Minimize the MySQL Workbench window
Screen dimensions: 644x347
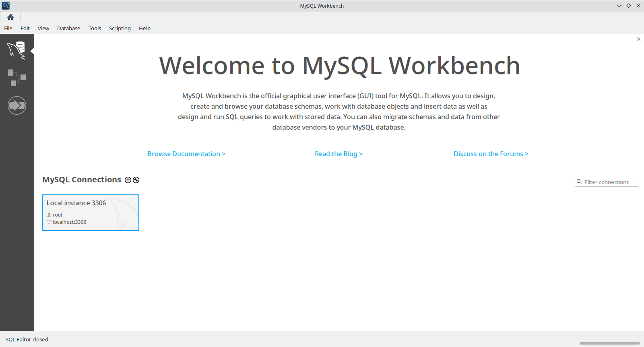(619, 6)
